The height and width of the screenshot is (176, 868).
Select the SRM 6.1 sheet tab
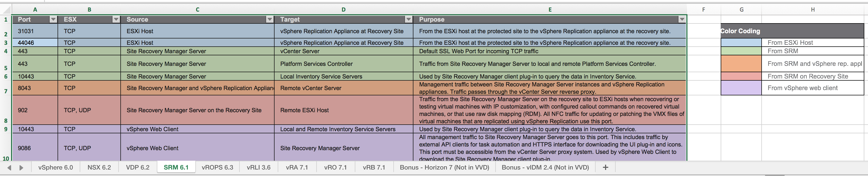point(176,167)
